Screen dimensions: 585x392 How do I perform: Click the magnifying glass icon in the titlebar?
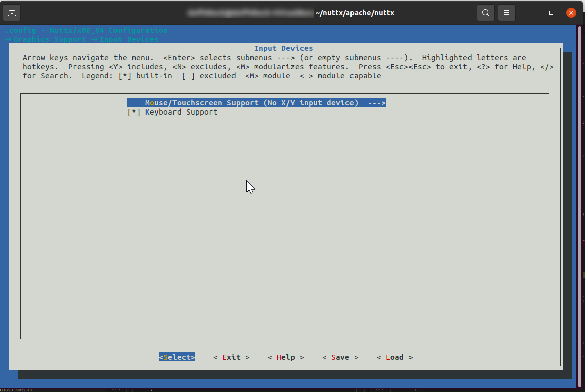click(x=485, y=12)
